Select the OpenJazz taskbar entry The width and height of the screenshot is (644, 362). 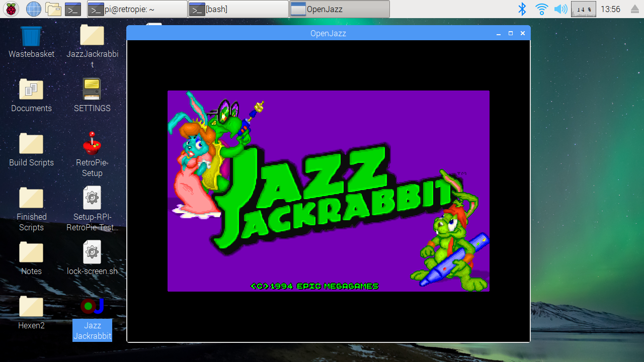pyautogui.click(x=340, y=9)
